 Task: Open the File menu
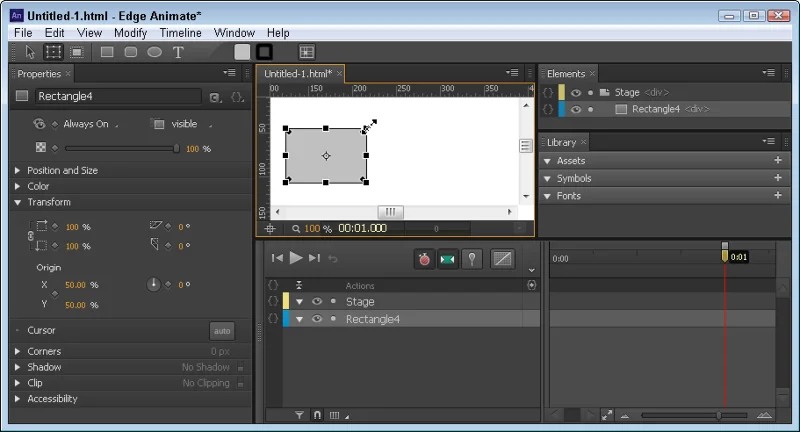(23, 33)
